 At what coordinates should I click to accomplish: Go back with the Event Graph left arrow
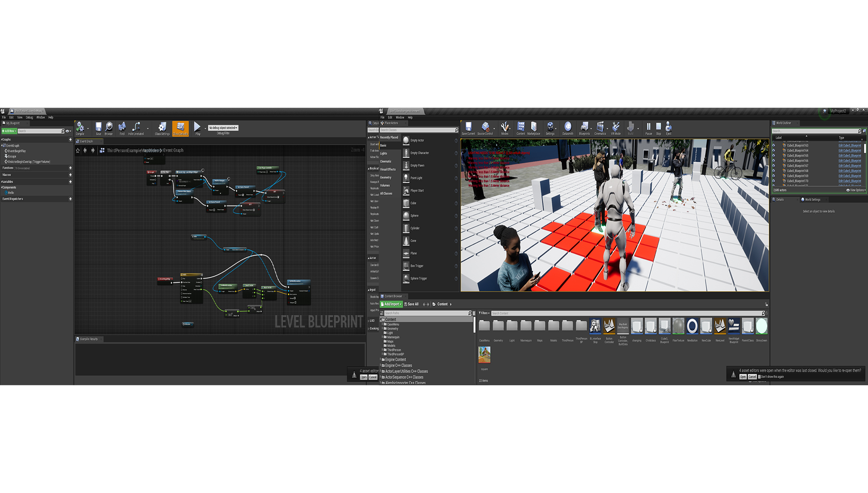[x=85, y=150]
